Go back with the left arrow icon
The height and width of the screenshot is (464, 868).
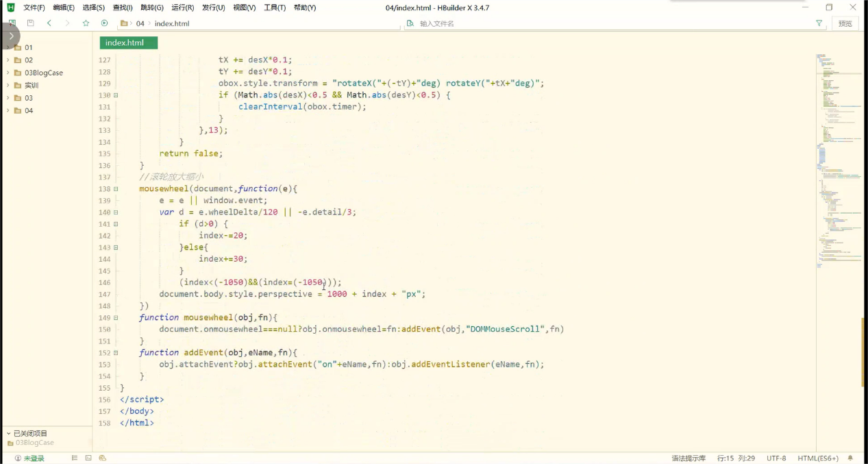(49, 23)
